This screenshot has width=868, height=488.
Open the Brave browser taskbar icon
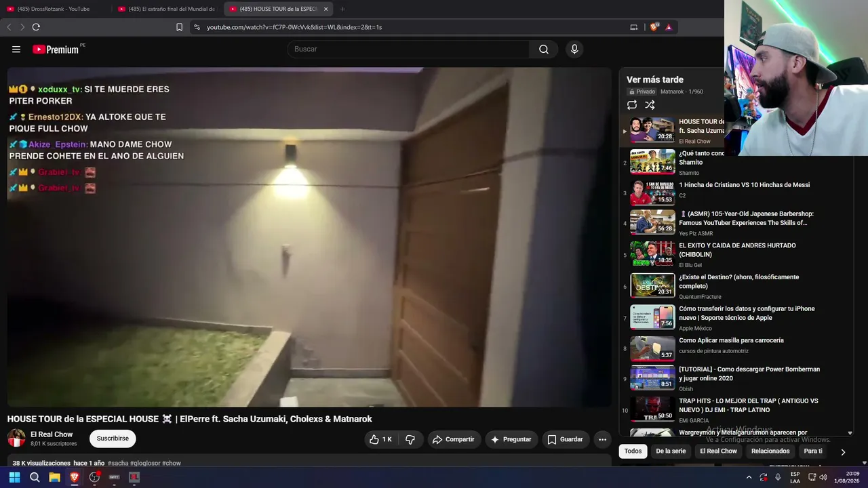pos(75,477)
